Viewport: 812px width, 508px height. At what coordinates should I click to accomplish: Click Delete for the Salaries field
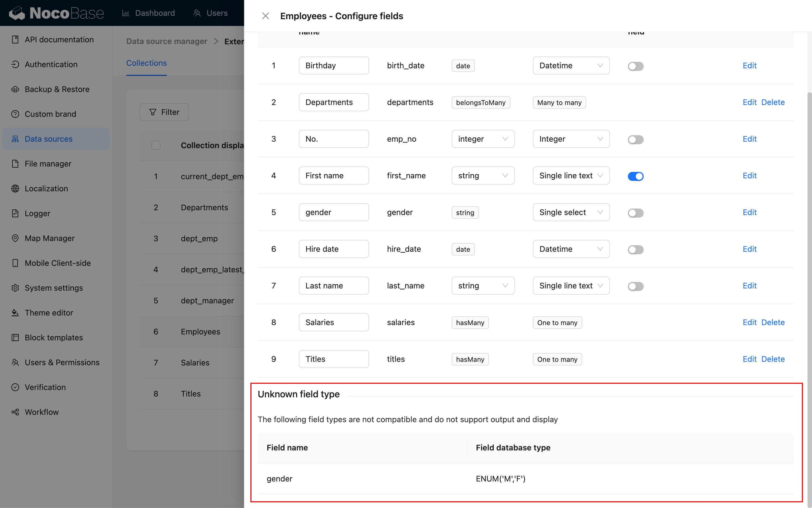(x=773, y=322)
